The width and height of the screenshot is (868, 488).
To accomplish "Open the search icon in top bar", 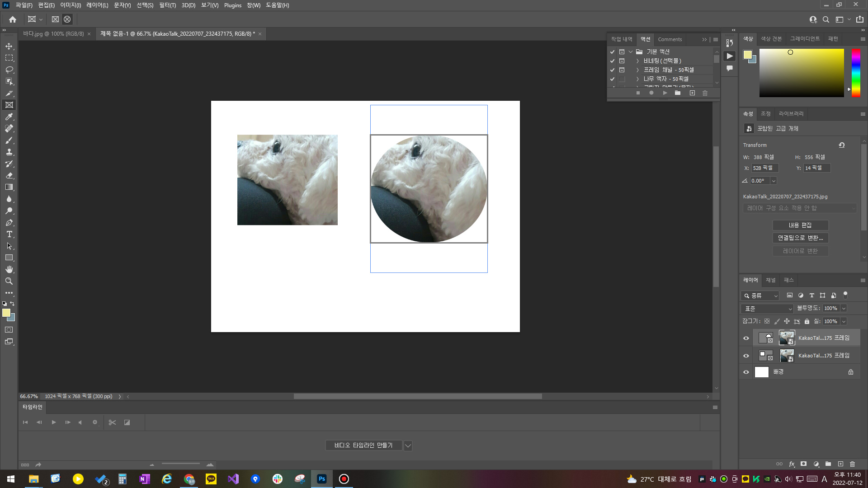I will tap(826, 19).
